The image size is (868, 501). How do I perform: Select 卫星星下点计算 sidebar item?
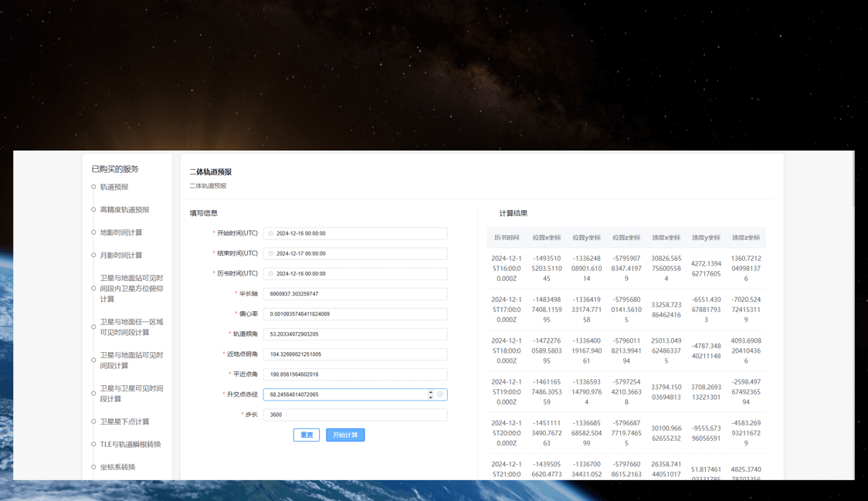(124, 421)
